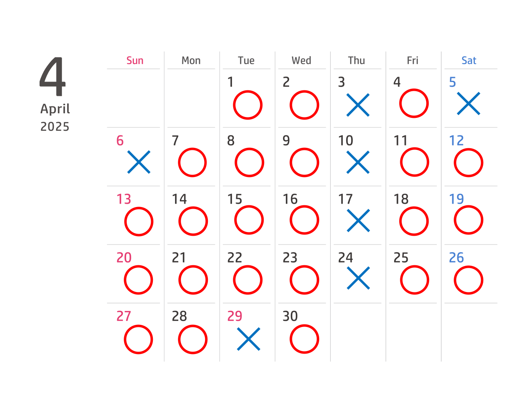
Task: Click the blue X on April 10
Action: click(358, 162)
